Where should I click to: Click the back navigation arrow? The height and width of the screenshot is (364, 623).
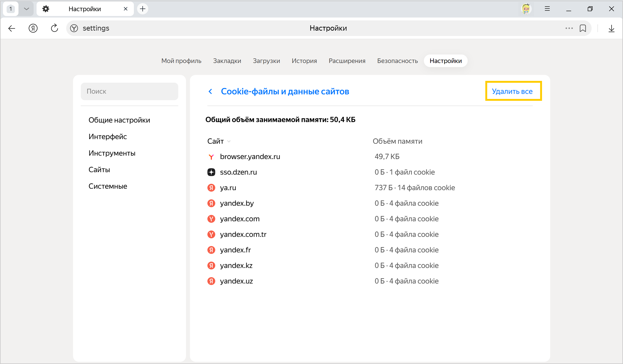12,28
